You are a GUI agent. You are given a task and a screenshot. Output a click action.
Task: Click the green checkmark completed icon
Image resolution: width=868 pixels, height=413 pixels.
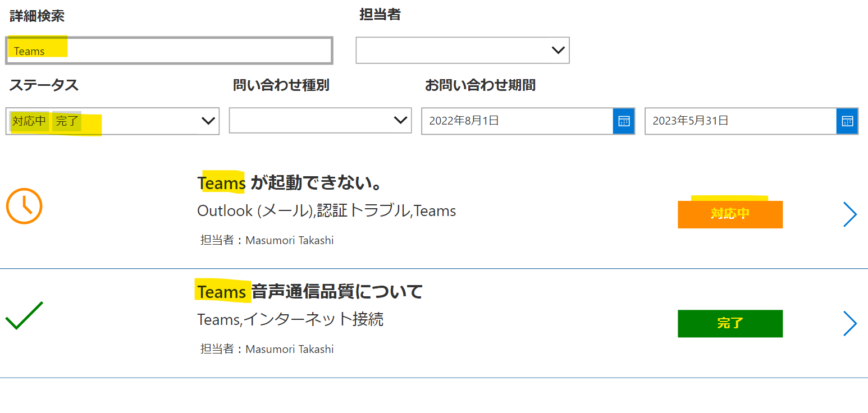click(x=24, y=315)
